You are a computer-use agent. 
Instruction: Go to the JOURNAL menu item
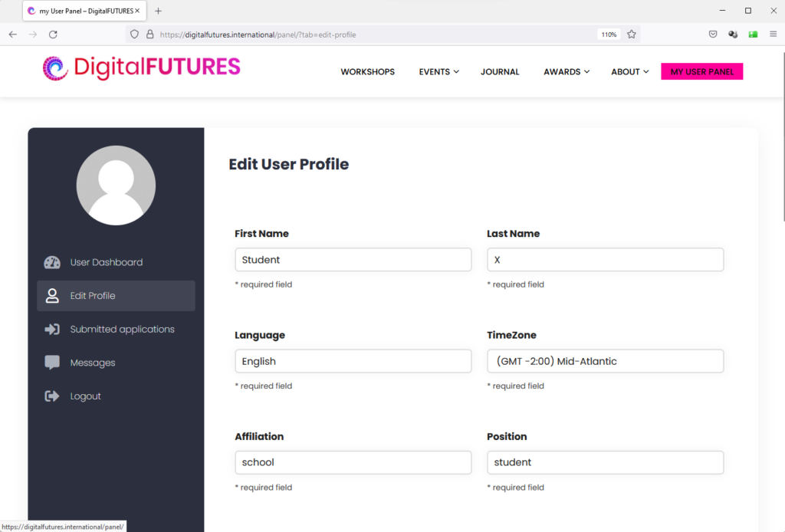tap(500, 72)
